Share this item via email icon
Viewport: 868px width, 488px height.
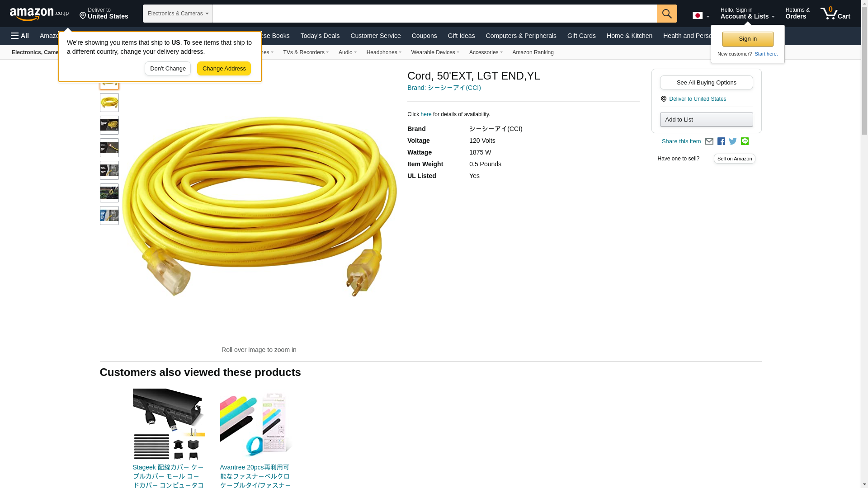(x=709, y=141)
